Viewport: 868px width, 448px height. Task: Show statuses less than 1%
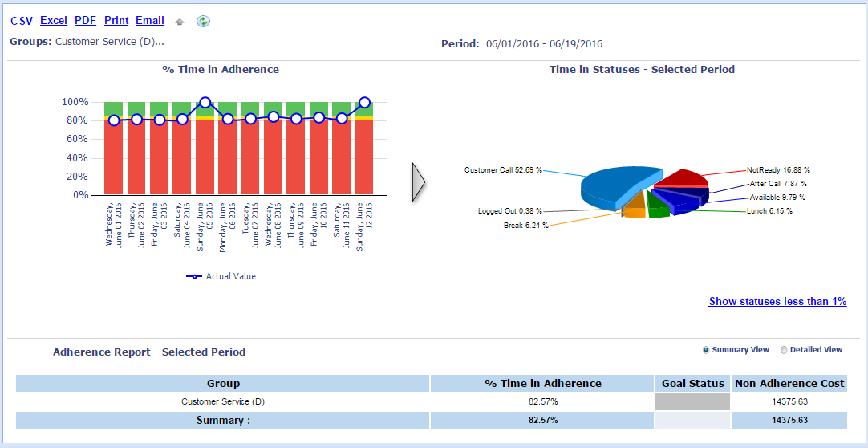[x=777, y=302]
